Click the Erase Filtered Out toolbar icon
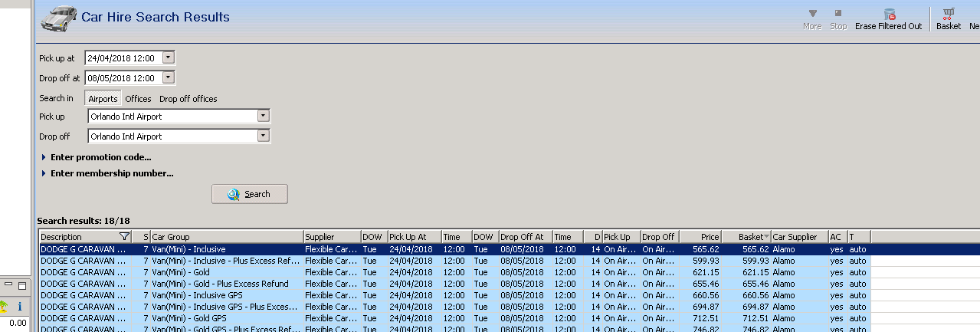 pyautogui.click(x=889, y=15)
